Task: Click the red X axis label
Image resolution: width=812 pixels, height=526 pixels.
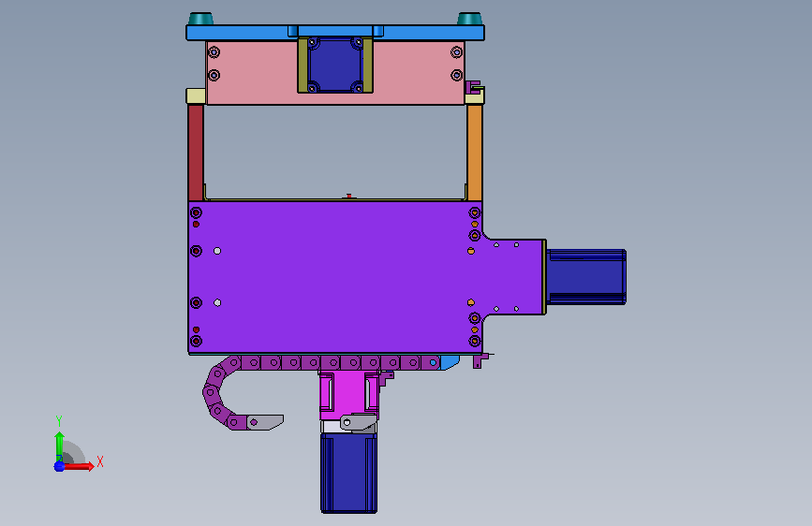Action: coord(100,461)
